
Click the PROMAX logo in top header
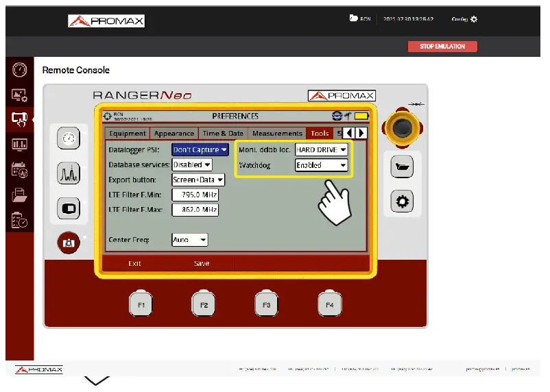(x=106, y=21)
